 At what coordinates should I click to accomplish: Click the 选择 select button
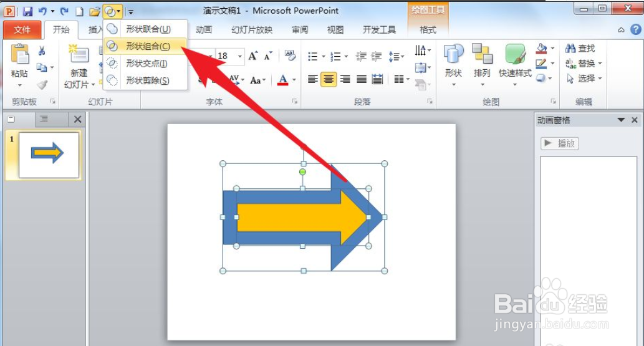pos(583,78)
